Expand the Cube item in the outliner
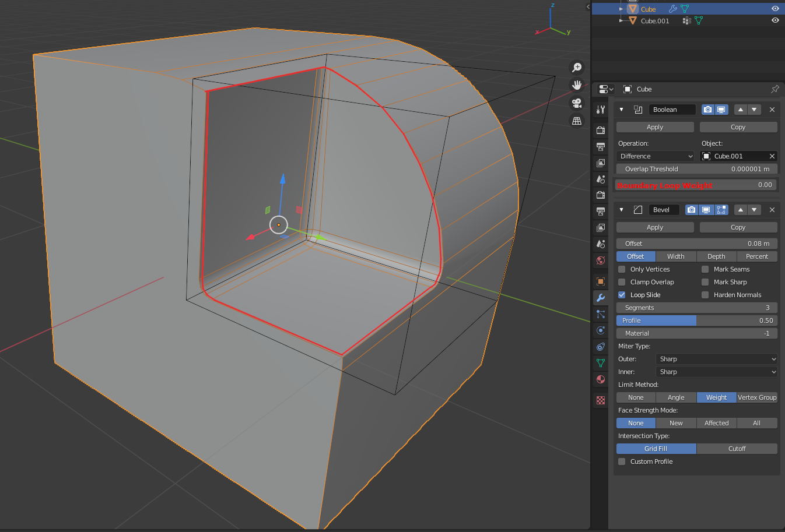The width and height of the screenshot is (785, 532). coord(621,9)
